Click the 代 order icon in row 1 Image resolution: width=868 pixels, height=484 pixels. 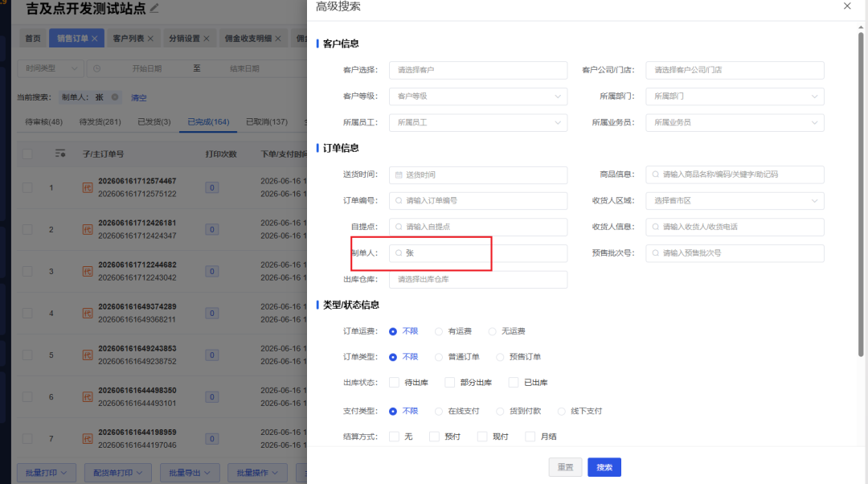pos(88,187)
